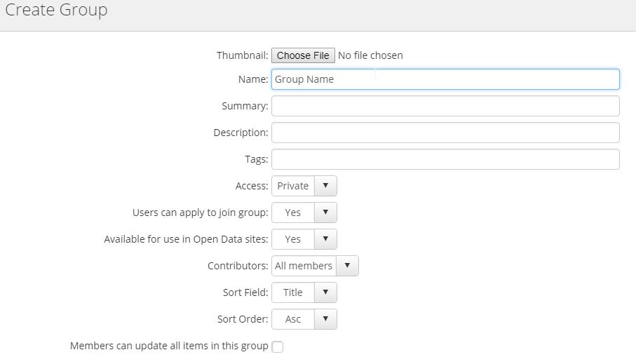The image size is (636, 364).
Task: Click into the Description field
Action: click(x=445, y=133)
